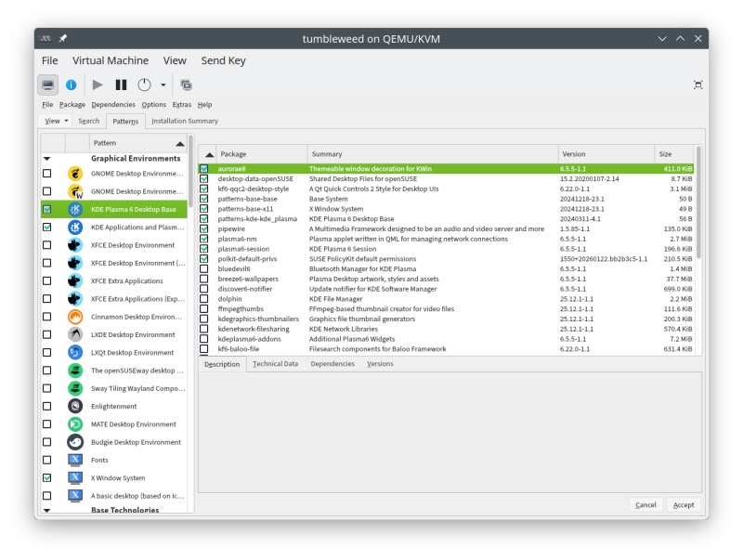Check the Fonts pattern checkbox
Image resolution: width=743 pixels, height=560 pixels.
(x=47, y=460)
